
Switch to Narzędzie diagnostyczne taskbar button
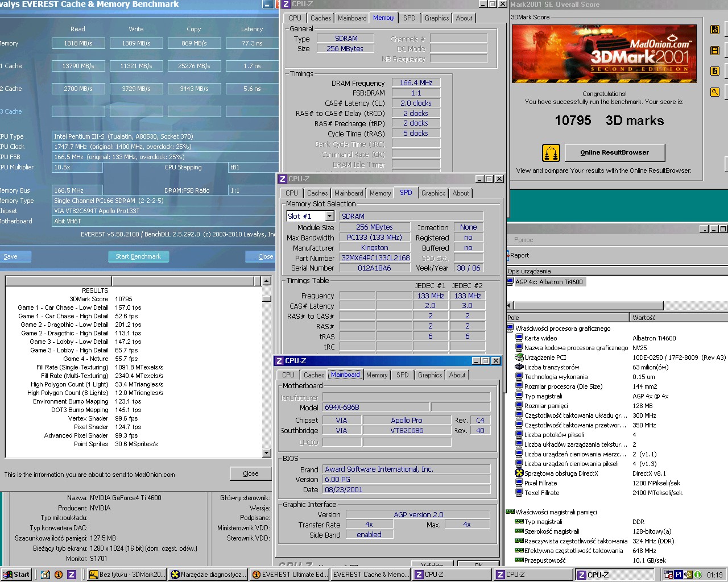click(x=208, y=575)
